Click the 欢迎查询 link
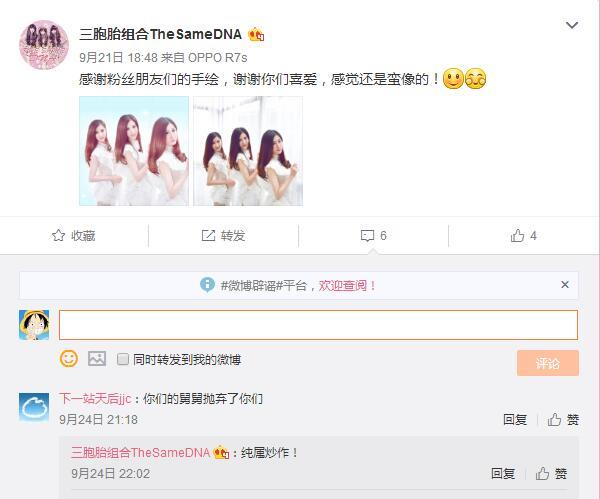Viewport: 600px width, 499px height. click(343, 285)
